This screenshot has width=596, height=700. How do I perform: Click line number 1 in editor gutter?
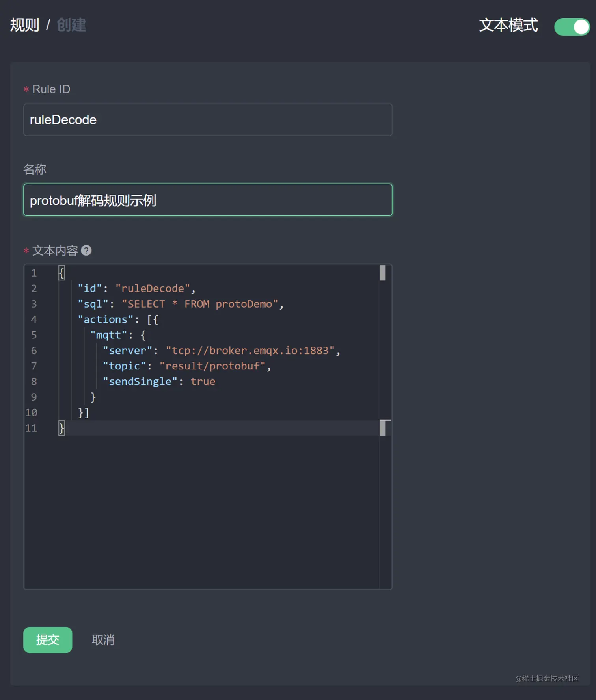pos(34,273)
